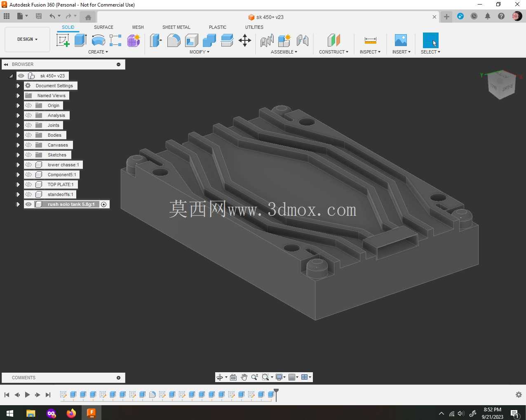Select the Press Pull tool
The width and height of the screenshot is (526, 420).
pos(156,40)
